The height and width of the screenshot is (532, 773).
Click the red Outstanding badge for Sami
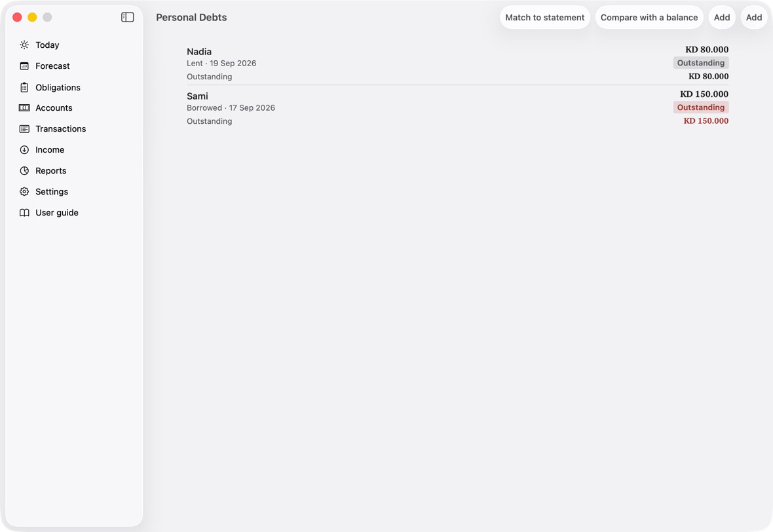(700, 107)
